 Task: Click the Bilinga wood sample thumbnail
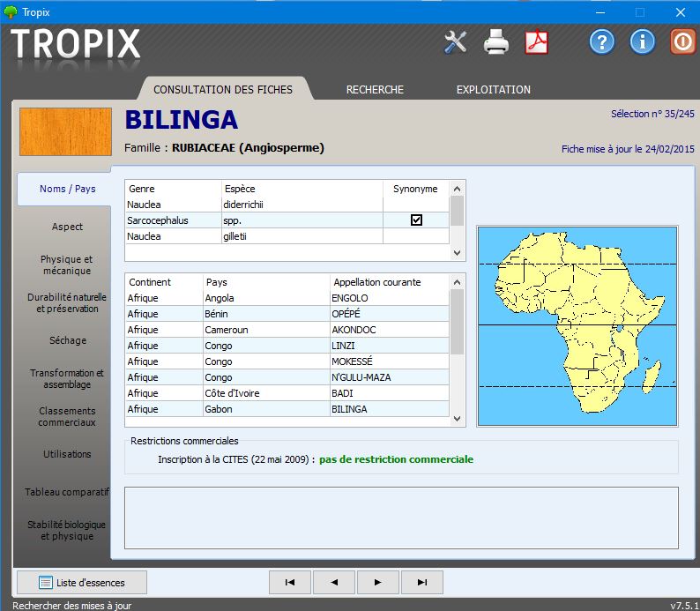(65, 131)
